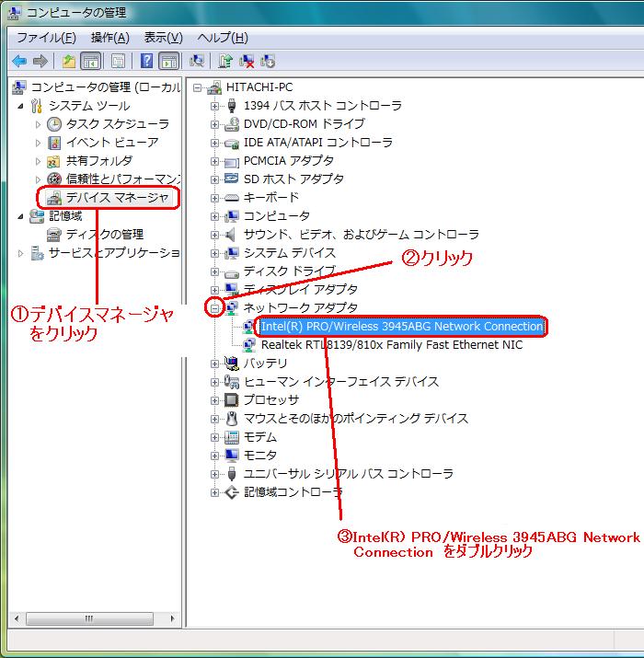This screenshot has height=658, width=644.
Task: Toggle the show/hide console tree icon
Action: pyautogui.click(x=91, y=62)
